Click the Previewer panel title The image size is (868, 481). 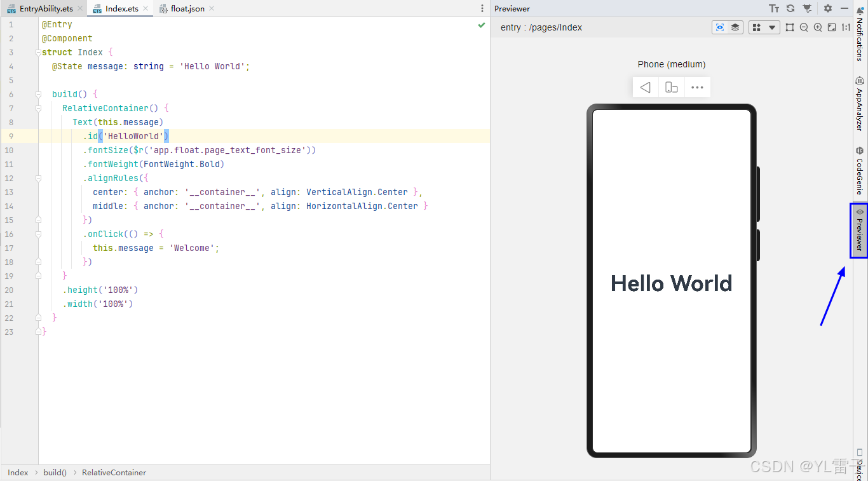(512, 8)
